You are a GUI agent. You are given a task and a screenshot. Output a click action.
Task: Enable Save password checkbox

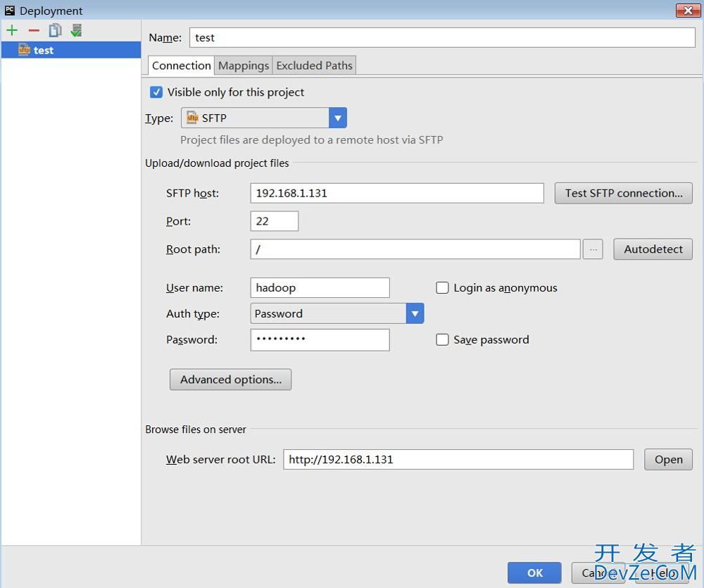[442, 339]
